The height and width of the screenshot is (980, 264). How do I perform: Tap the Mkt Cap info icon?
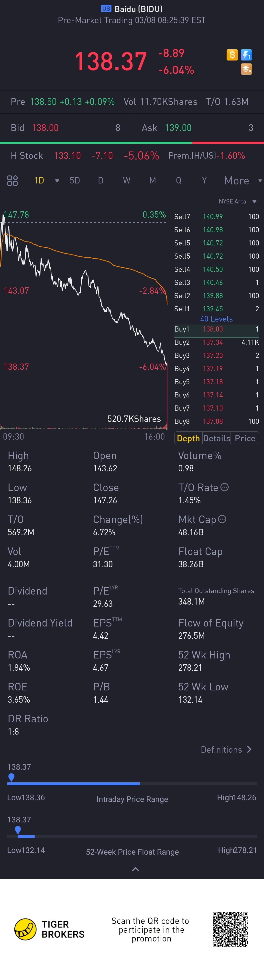coord(222,519)
